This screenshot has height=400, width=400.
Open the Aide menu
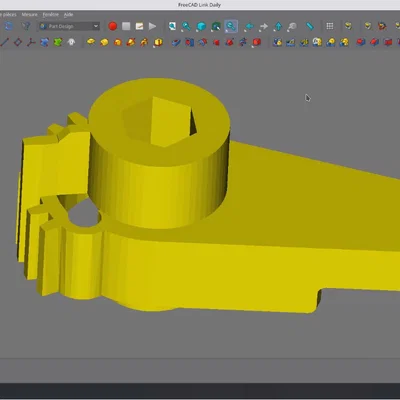pos(68,14)
